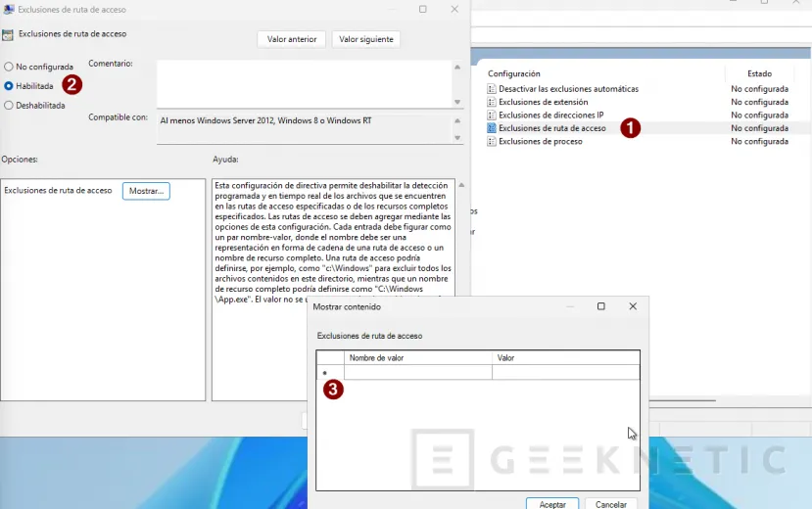
Task: Click Ayuda text scroll up arrow
Action: click(461, 185)
